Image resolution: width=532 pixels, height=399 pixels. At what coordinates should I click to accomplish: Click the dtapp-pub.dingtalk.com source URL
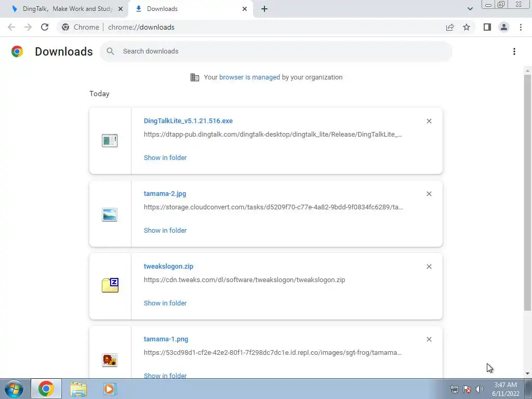tap(273, 135)
